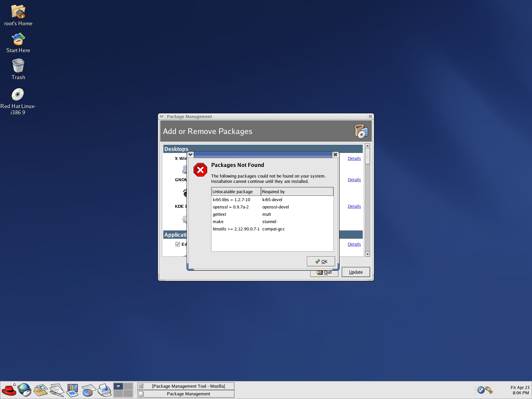The image size is (532, 399).
Task: Launch the Mozilla web browser from panel
Action: 25,390
